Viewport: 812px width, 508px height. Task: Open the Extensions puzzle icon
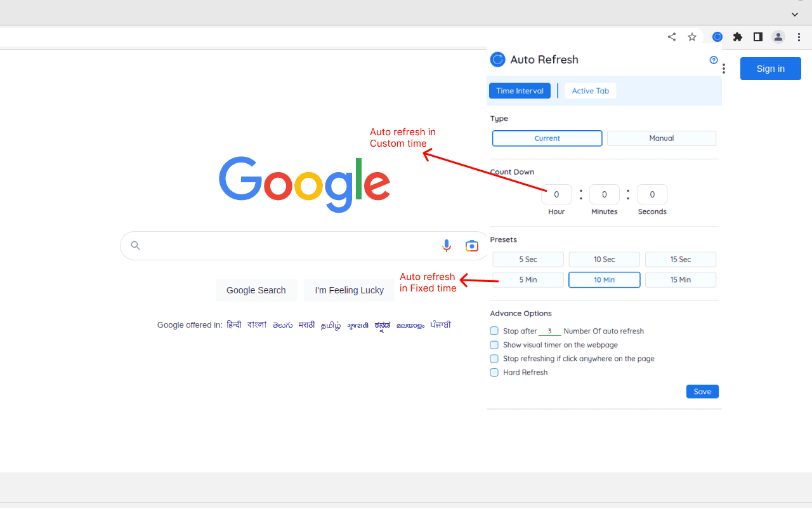[738, 37]
